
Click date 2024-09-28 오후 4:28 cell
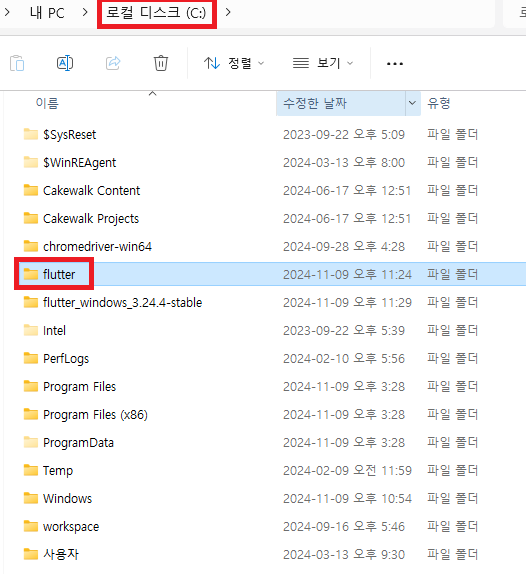click(x=344, y=246)
